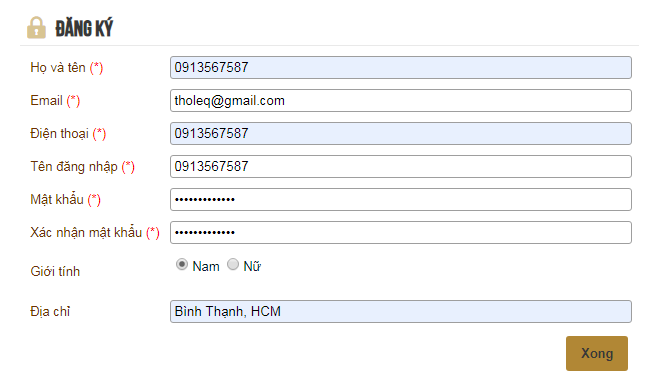Focus the Địa chỉ address field

[x=400, y=311]
